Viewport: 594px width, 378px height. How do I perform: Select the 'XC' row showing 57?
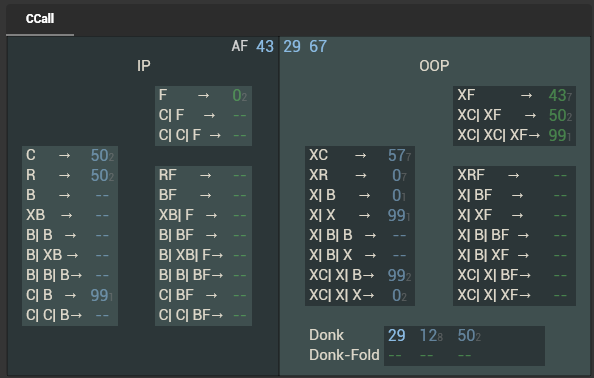(360, 155)
